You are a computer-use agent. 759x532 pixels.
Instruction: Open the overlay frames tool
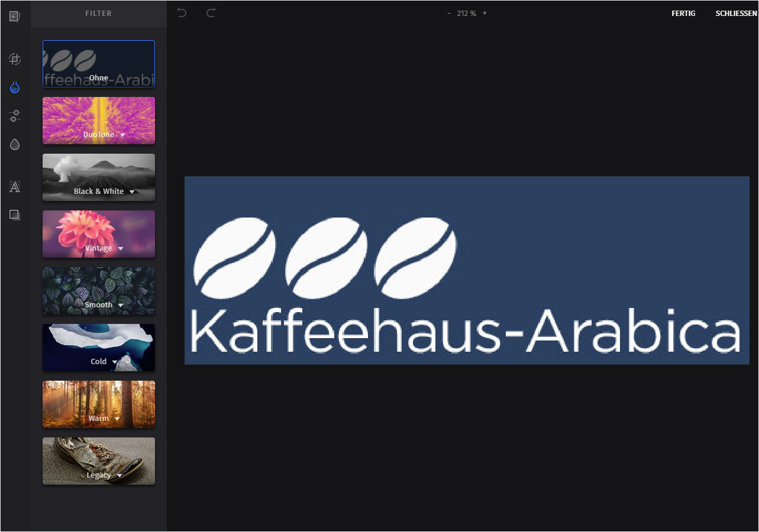(15, 215)
